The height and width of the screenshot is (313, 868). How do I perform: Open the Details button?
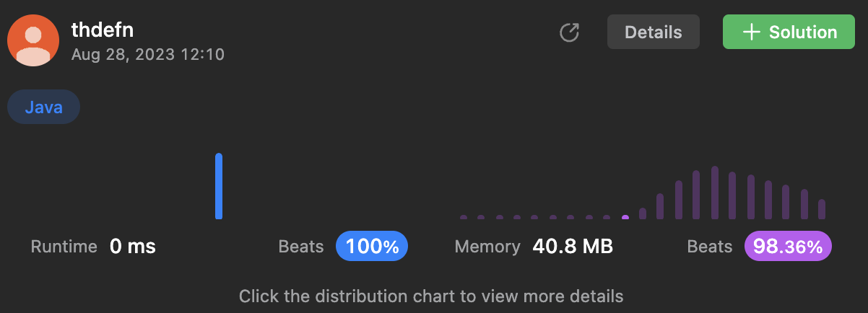pos(654,32)
